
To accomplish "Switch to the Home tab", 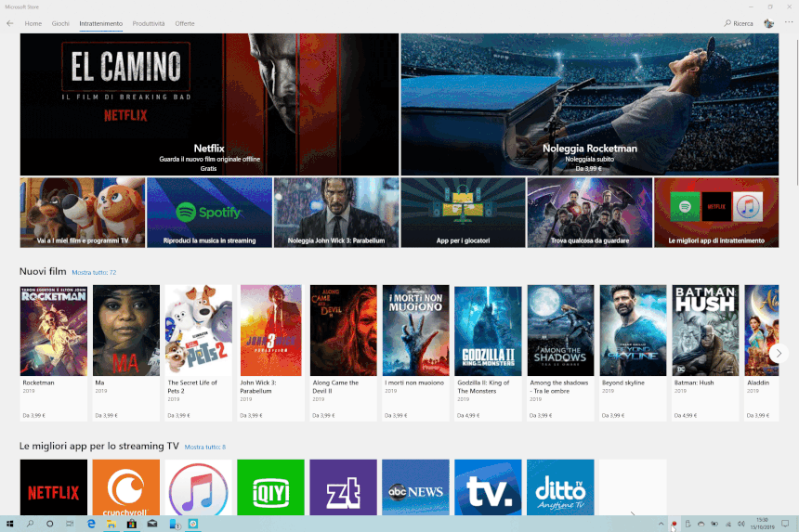I will [x=33, y=23].
